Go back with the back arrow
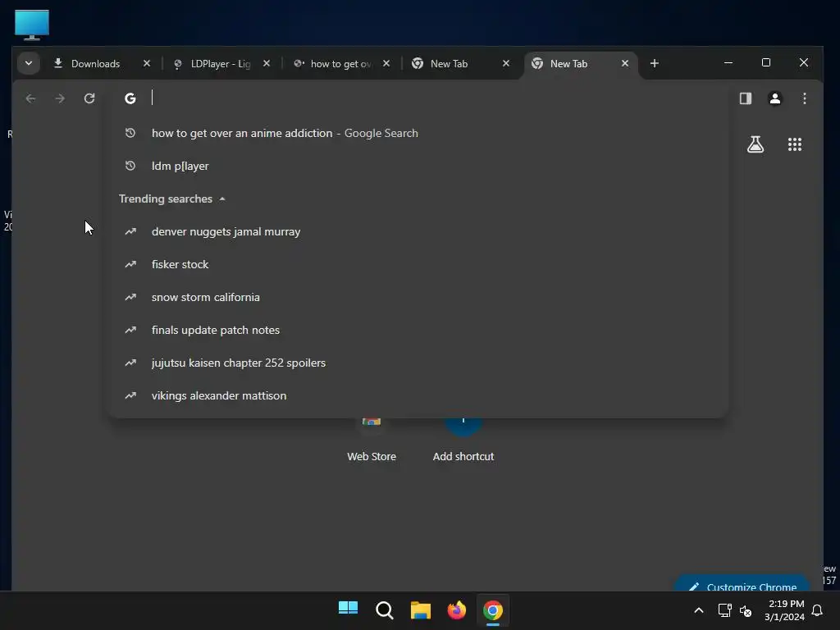840x630 pixels. coord(30,98)
